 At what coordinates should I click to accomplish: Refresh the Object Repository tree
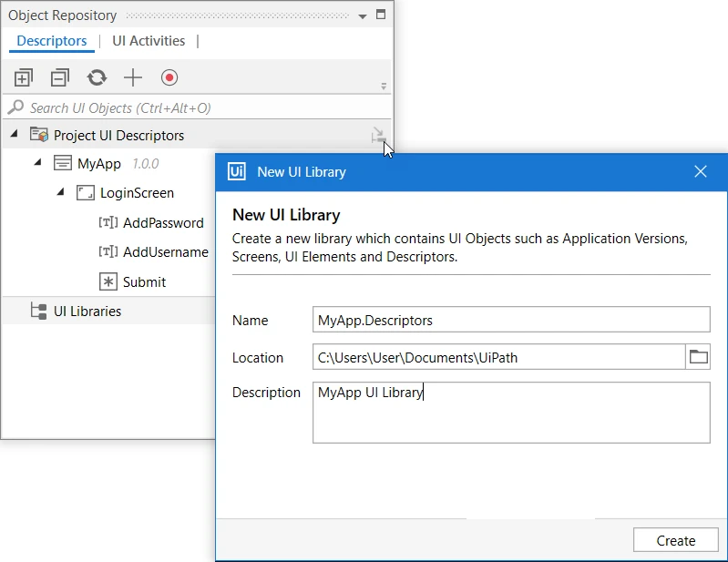coord(97,77)
